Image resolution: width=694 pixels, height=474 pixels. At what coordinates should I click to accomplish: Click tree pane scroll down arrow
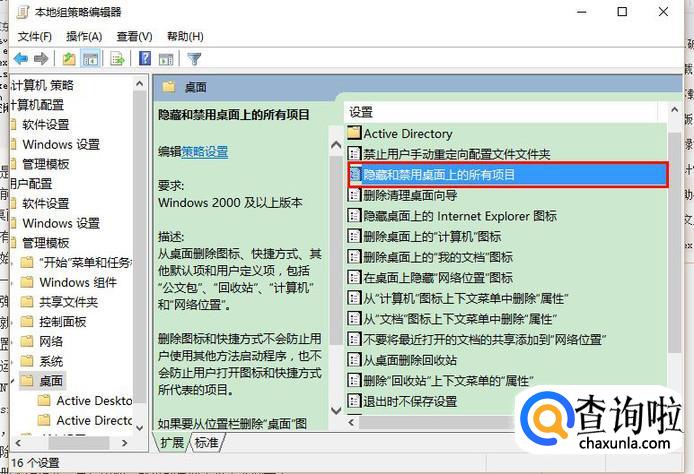pyautogui.click(x=139, y=428)
